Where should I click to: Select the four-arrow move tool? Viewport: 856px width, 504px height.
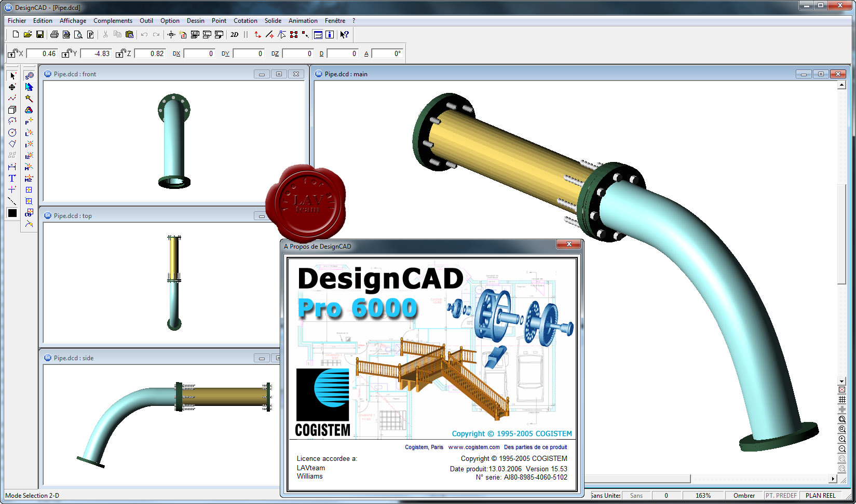click(x=12, y=87)
